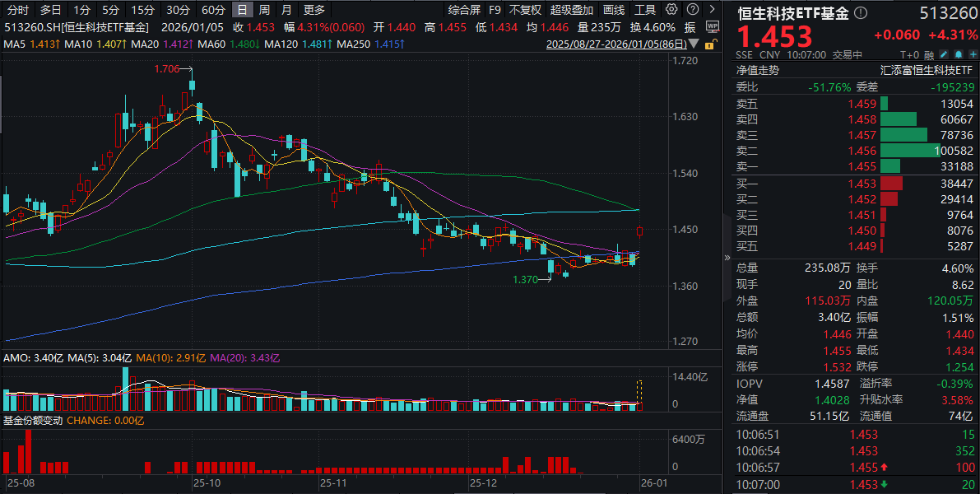This screenshot has height=494, width=980.
Task: Click the info icon beside 恒生科技ETF基金
Action: tap(861, 13)
